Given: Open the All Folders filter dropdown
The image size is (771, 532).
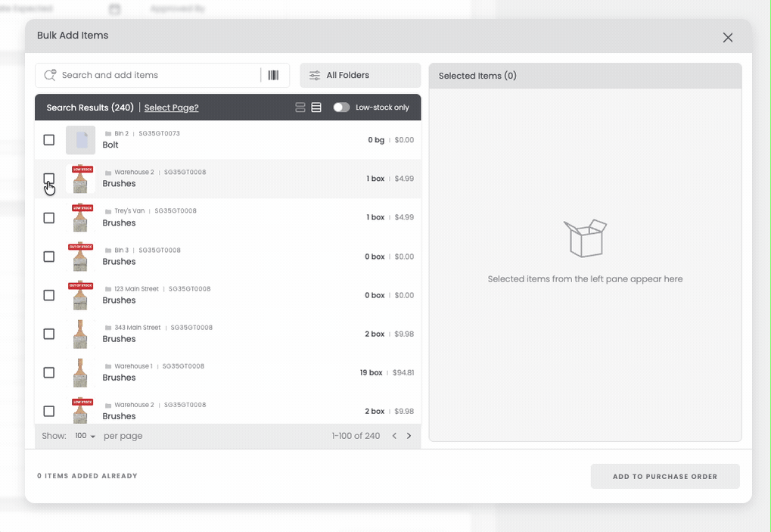Looking at the screenshot, I should [x=360, y=75].
